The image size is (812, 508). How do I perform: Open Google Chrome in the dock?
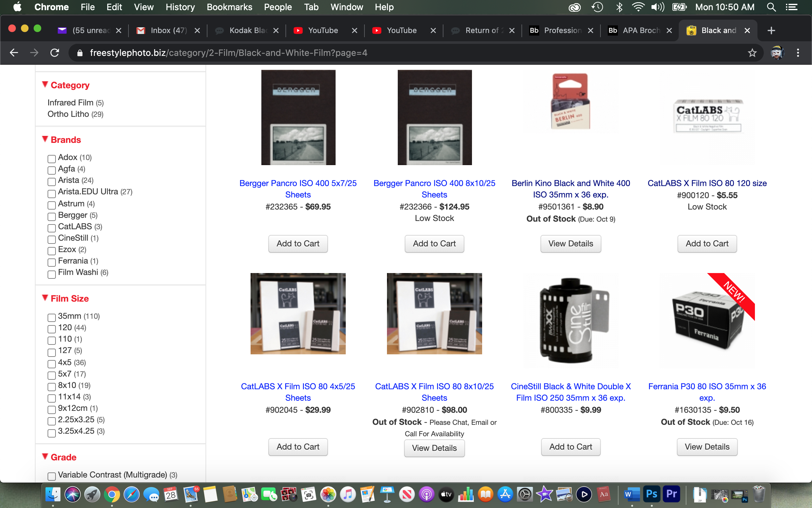pyautogui.click(x=112, y=494)
